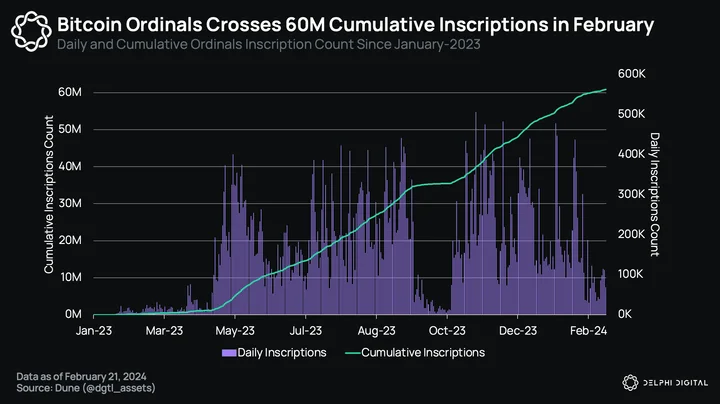Screen dimensions: 720x404
Task: Click the purple Daily Inscriptions legend swatch
Action: [x=229, y=353]
